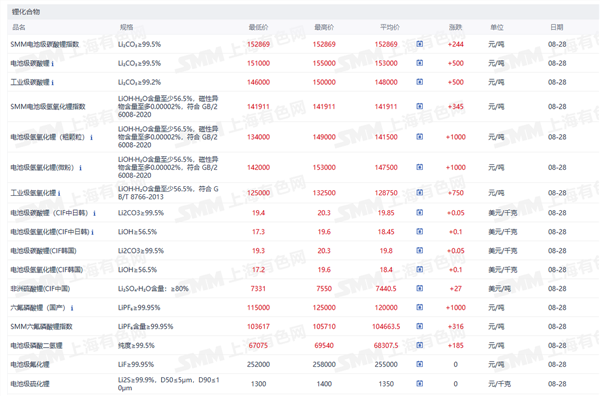Select the average price 128750 cell
This screenshot has height=396, width=600.
386,193
